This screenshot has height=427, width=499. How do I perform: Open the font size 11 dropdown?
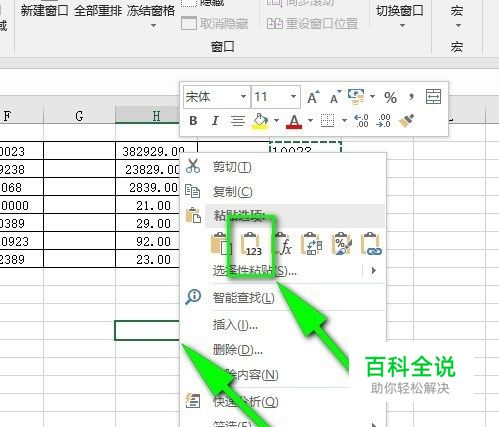tap(293, 97)
